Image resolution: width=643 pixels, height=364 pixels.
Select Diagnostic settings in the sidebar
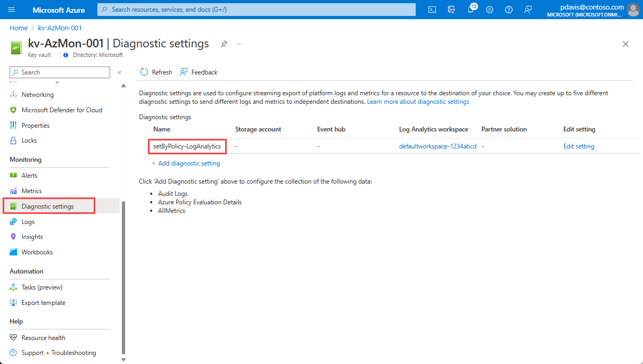[x=49, y=206]
